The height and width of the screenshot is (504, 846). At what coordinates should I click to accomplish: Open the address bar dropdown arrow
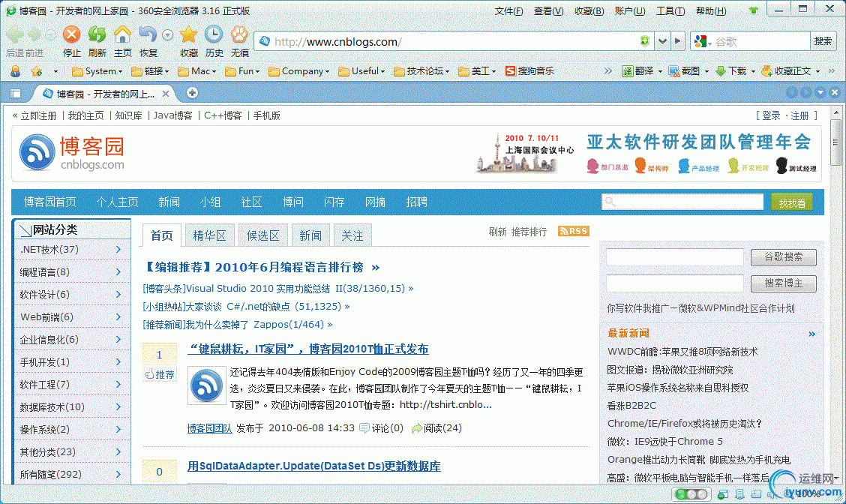tap(662, 41)
